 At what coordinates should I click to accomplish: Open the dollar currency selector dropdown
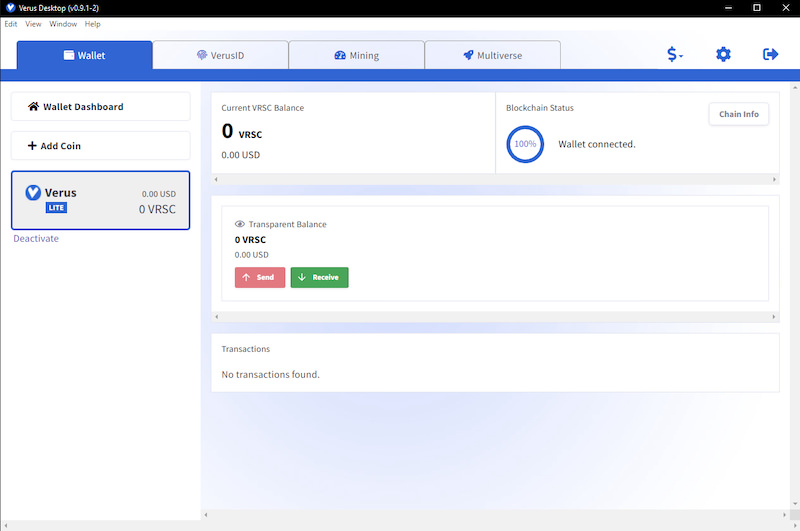(674, 54)
